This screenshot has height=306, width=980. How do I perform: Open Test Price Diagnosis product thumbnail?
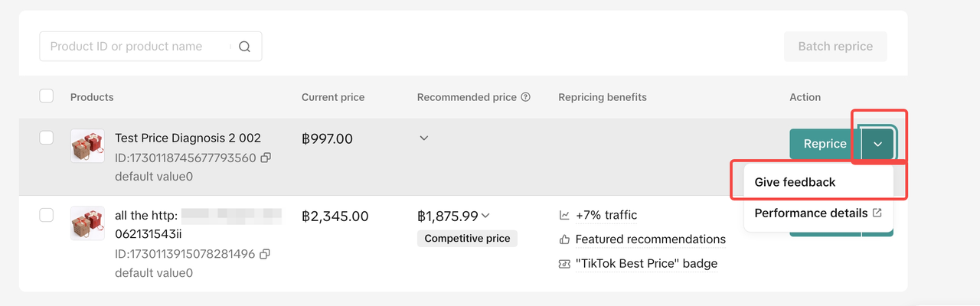(87, 145)
